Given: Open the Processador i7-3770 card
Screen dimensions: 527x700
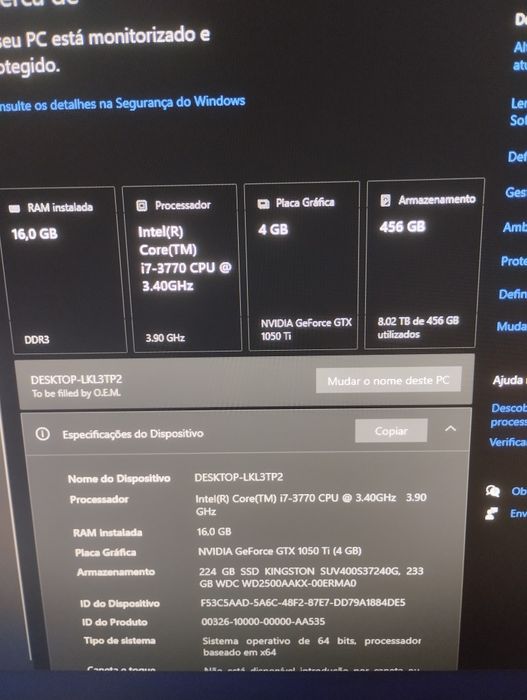Looking at the screenshot, I should point(182,268).
